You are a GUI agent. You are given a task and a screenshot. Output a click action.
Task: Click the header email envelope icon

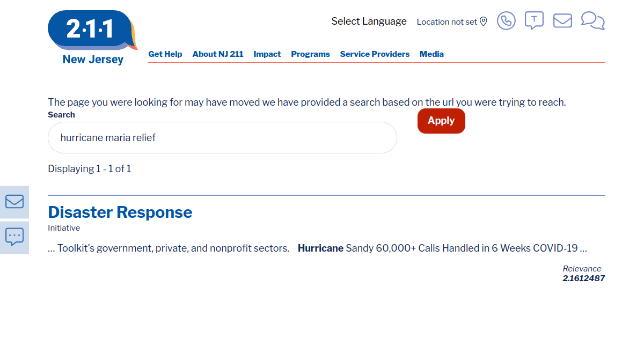pos(562,21)
